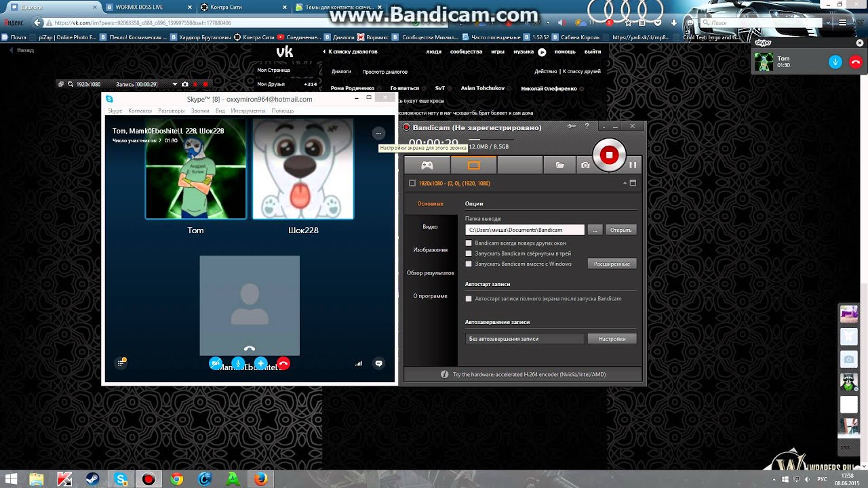Click camera icon in top recording bar

pyautogui.click(x=184, y=84)
